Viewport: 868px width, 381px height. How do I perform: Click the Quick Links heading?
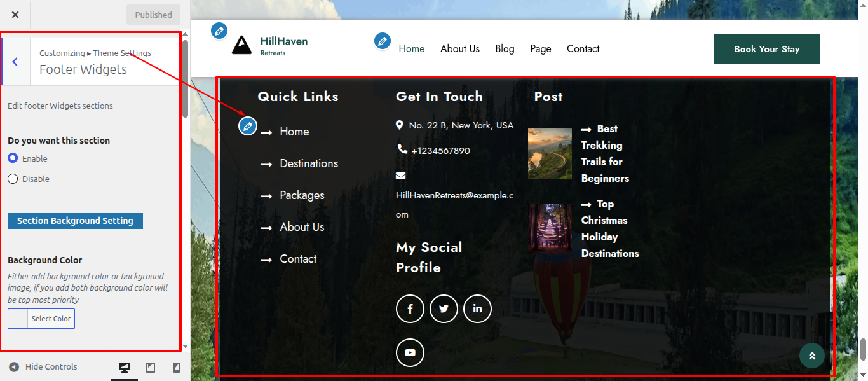point(298,97)
